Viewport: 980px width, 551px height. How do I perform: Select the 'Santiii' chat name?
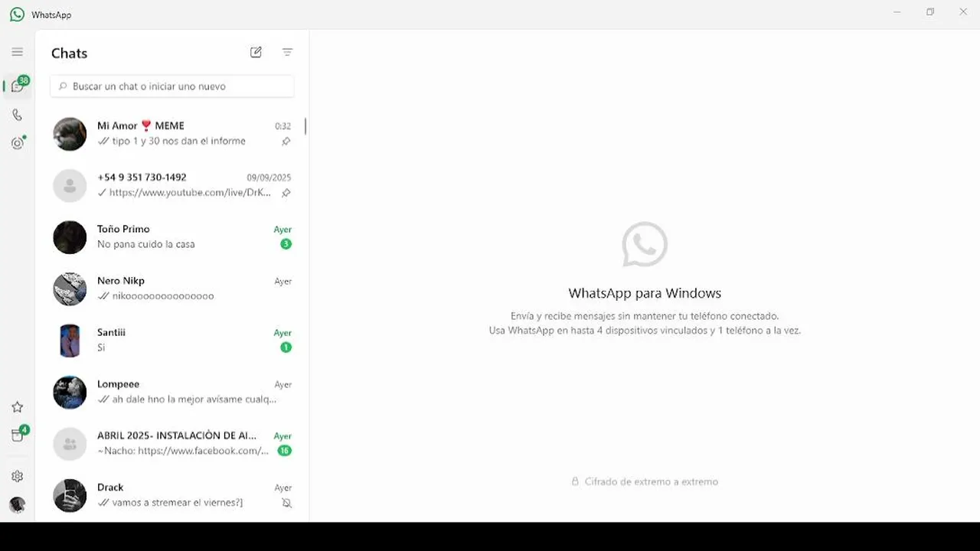point(111,332)
